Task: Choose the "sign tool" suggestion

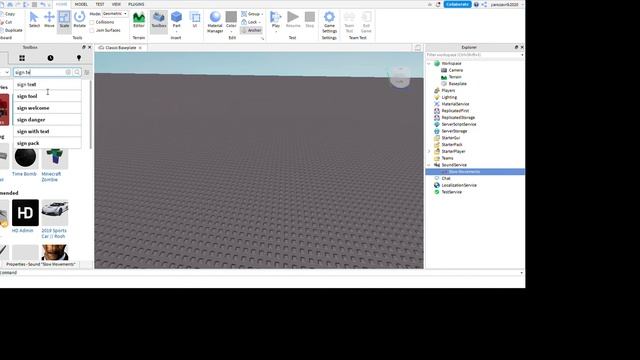Action: pos(47,96)
